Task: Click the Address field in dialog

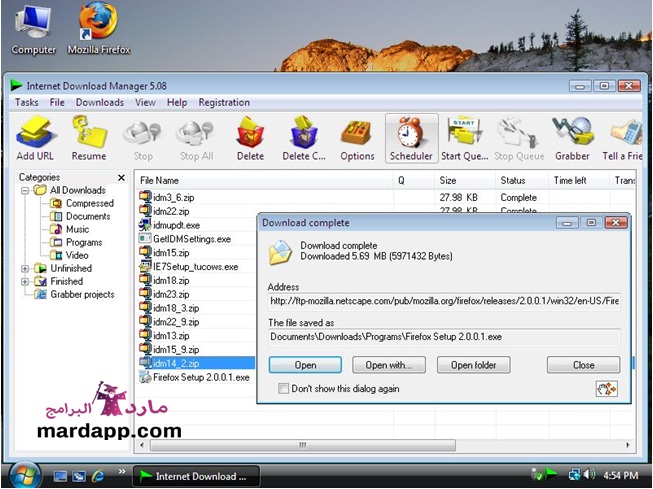Action: pyautogui.click(x=444, y=301)
